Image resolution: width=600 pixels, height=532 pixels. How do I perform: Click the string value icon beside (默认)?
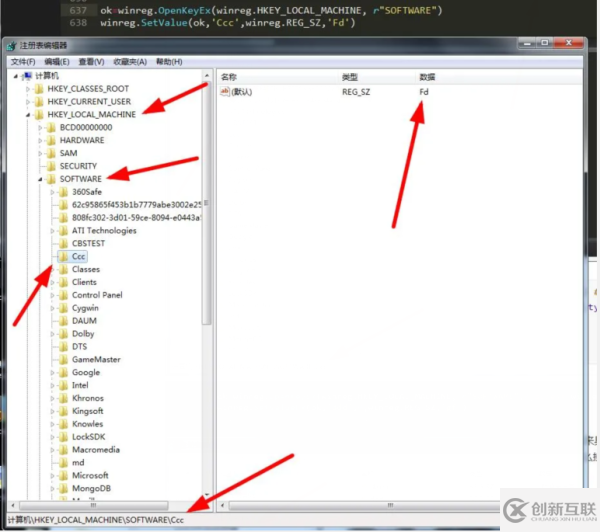click(225, 91)
